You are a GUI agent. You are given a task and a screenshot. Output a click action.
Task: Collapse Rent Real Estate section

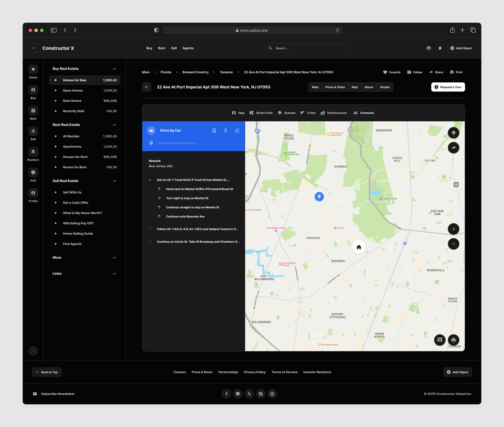point(115,125)
